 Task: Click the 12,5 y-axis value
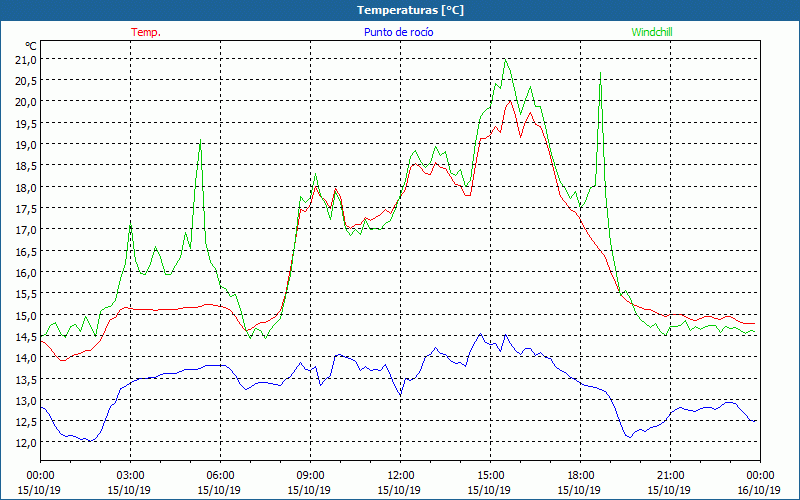click(x=27, y=421)
